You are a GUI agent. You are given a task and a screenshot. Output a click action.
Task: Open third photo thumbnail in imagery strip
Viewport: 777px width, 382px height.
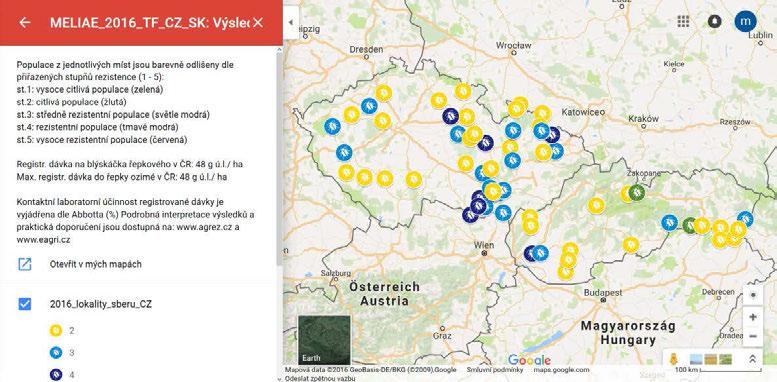tap(725, 359)
